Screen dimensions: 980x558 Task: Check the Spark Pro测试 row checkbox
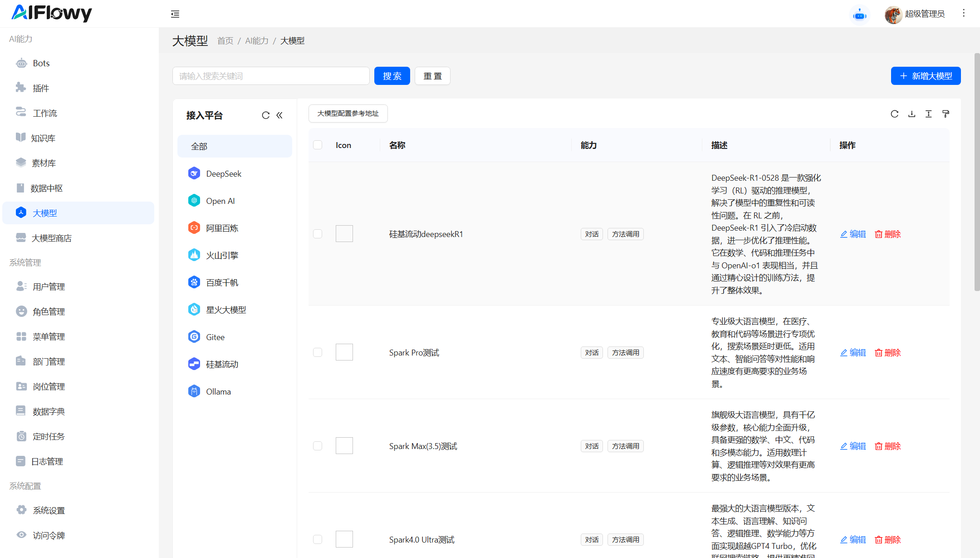(318, 352)
